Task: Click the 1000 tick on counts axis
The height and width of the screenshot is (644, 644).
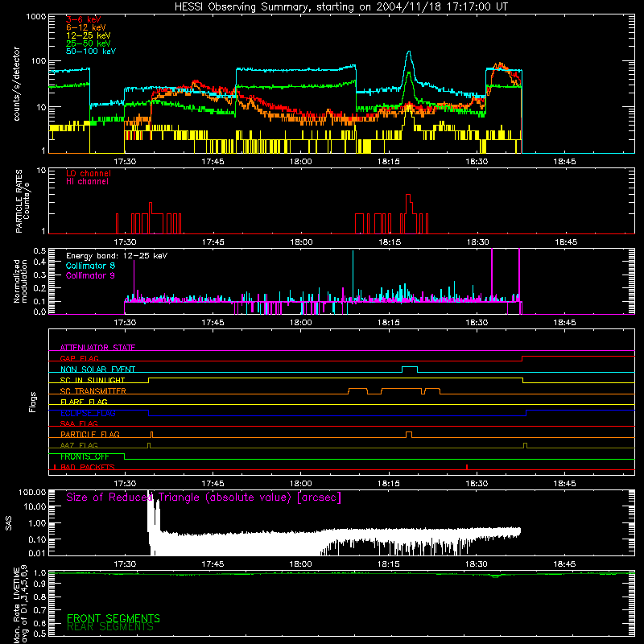Action: pos(36,16)
